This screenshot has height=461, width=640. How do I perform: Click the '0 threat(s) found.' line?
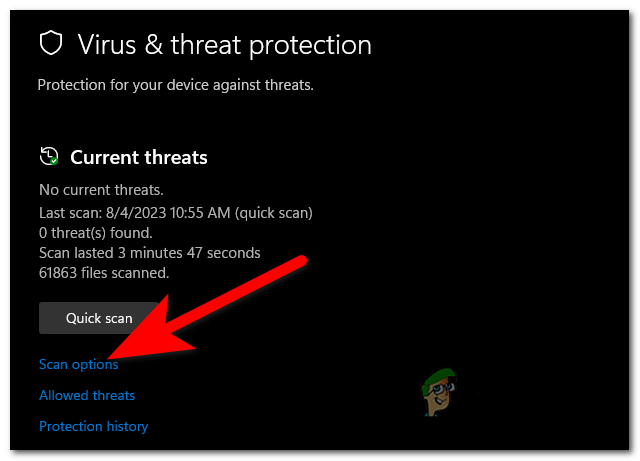95,232
